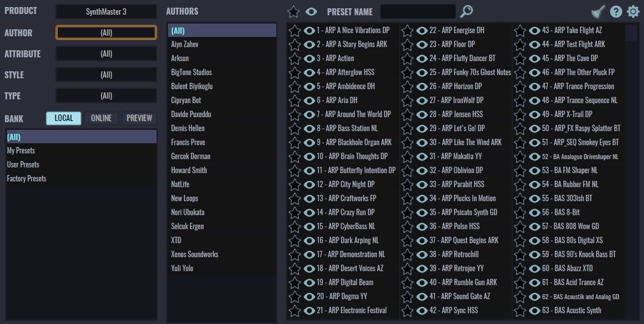Image resolution: width=644 pixels, height=324 pixels.
Task: Favorite preset 1 - ARP A Nice Vibrations DP
Action: (x=295, y=31)
